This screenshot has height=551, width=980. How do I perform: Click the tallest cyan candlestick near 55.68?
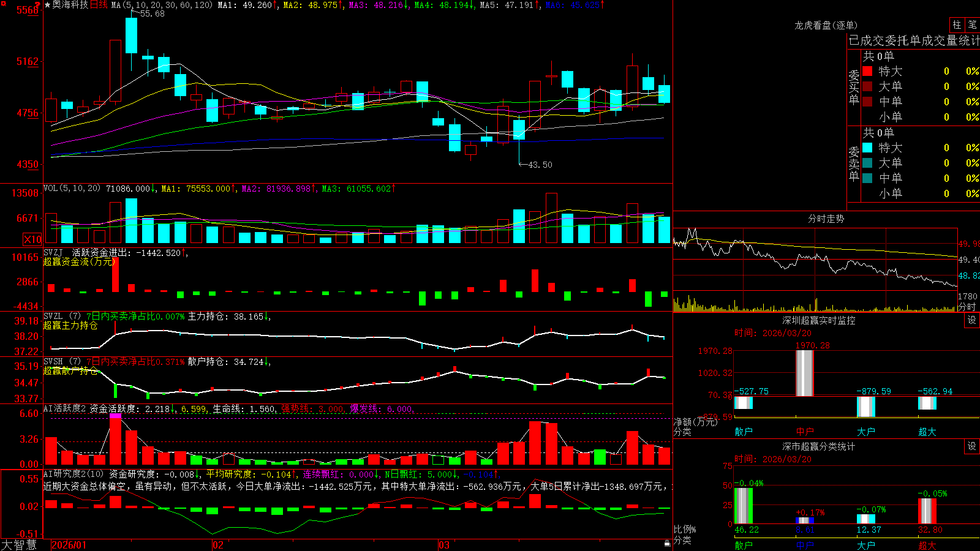click(131, 35)
